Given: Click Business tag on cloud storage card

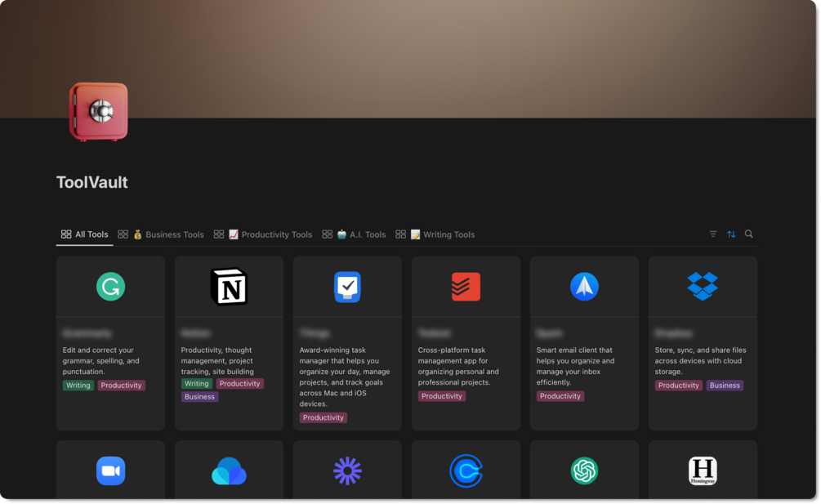Looking at the screenshot, I should pos(725,386).
